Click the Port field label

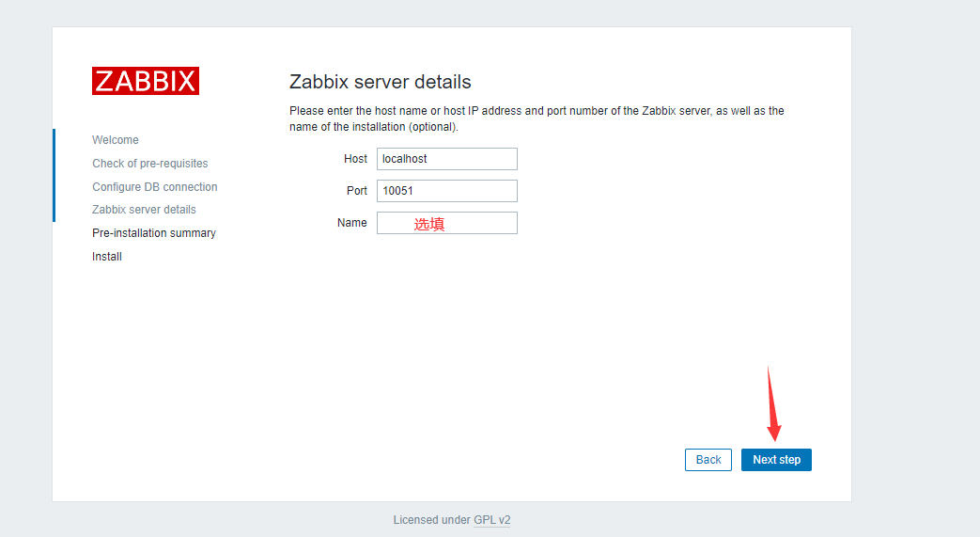356,191
